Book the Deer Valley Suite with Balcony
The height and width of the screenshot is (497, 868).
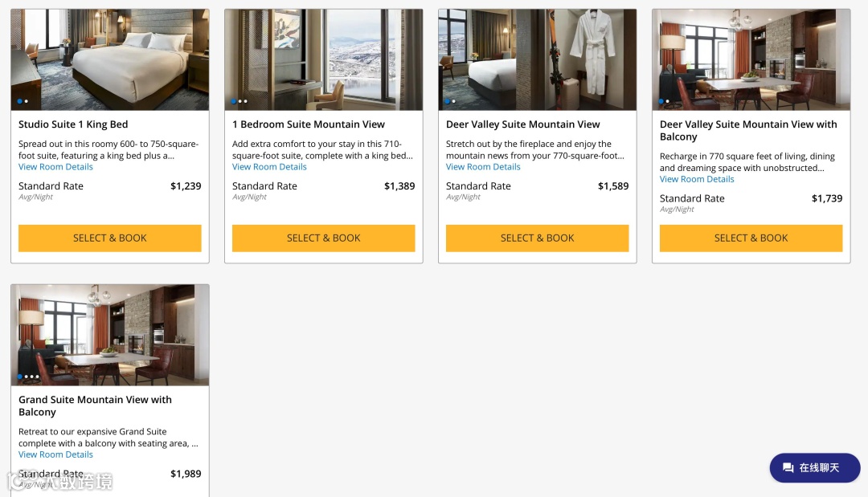click(751, 238)
